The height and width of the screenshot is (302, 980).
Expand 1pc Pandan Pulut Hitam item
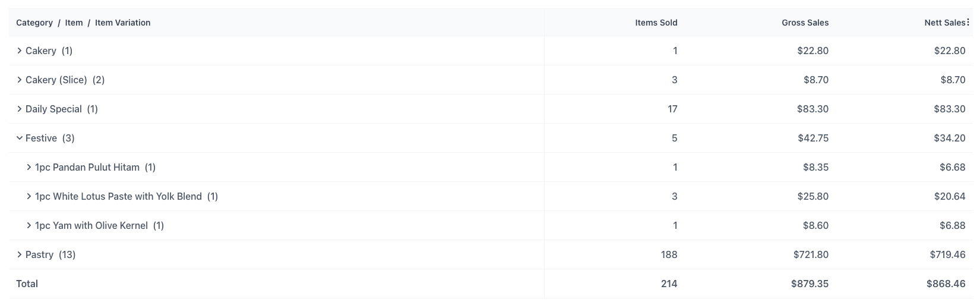[x=29, y=168]
